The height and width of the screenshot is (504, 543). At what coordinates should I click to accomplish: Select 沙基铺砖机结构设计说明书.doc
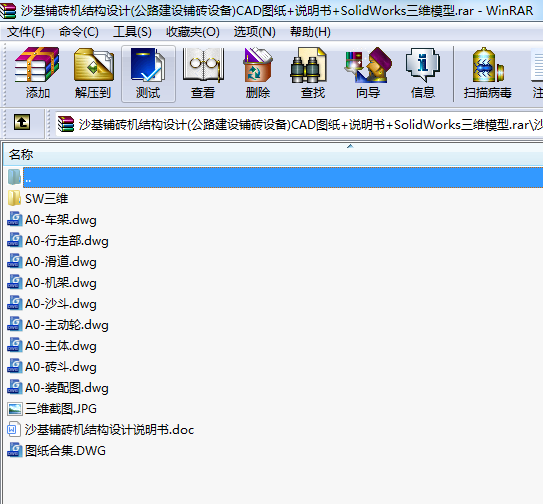click(x=109, y=430)
